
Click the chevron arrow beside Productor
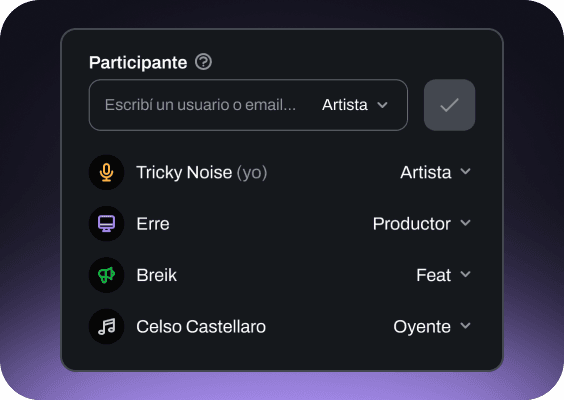[465, 223]
